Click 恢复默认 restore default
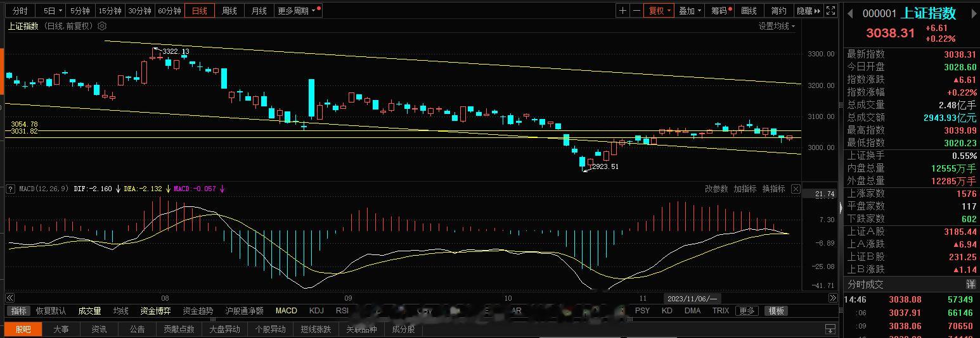 51,311
